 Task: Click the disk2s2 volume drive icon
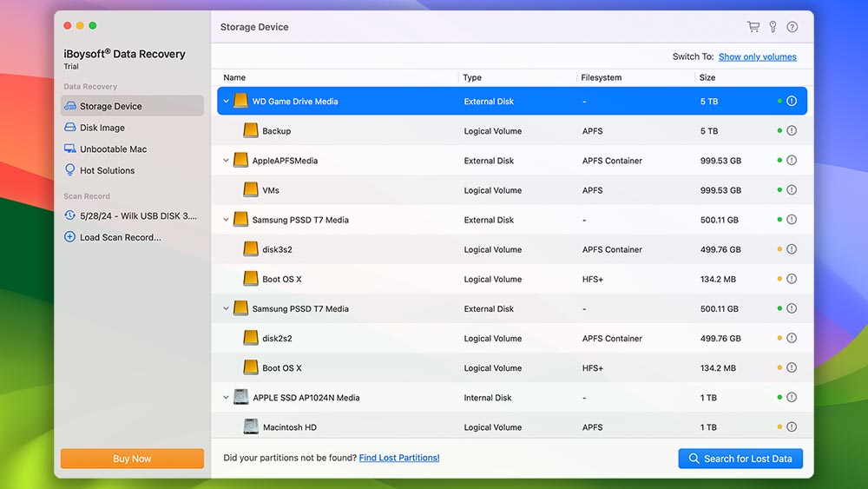(251, 339)
